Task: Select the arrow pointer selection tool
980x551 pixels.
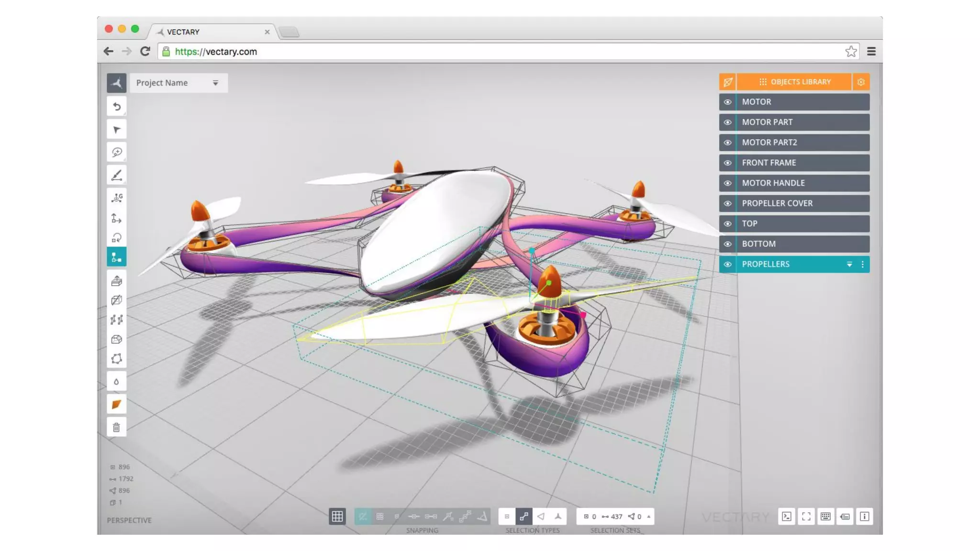Action: tap(116, 130)
